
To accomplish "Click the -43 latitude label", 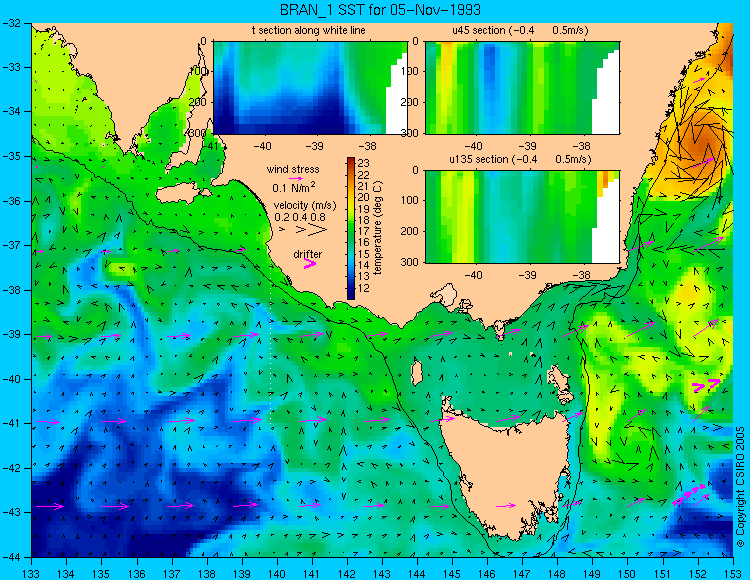I will pos(13,513).
